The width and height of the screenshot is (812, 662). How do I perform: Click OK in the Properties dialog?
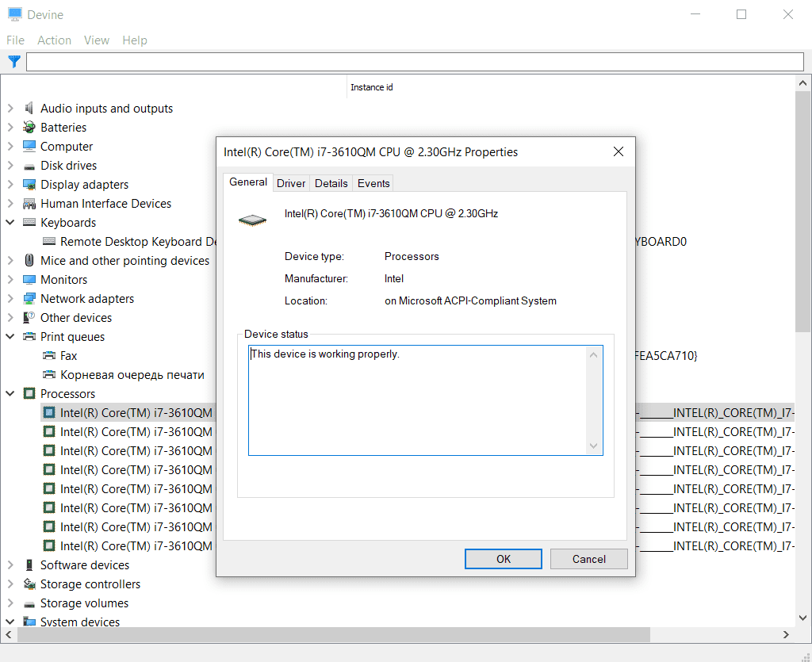point(504,559)
